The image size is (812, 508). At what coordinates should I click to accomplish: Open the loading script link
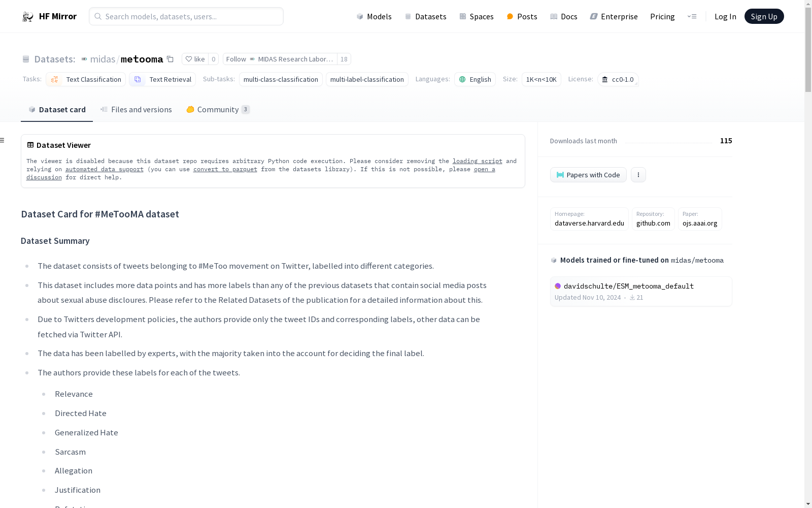coord(478,161)
